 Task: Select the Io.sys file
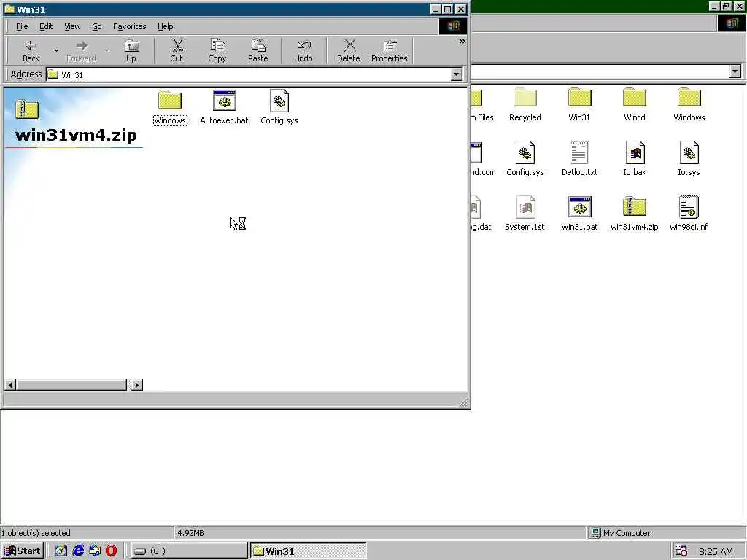[x=689, y=159]
